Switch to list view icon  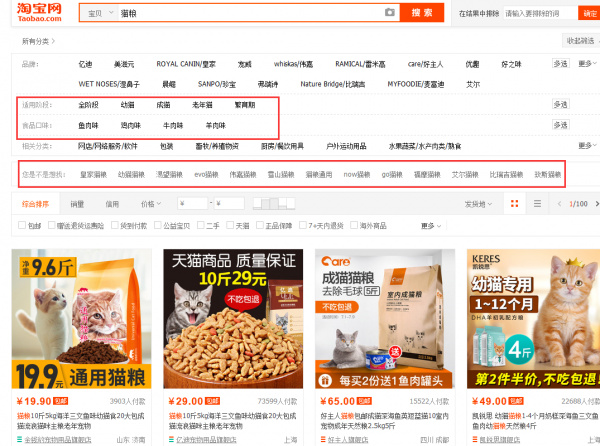537,203
